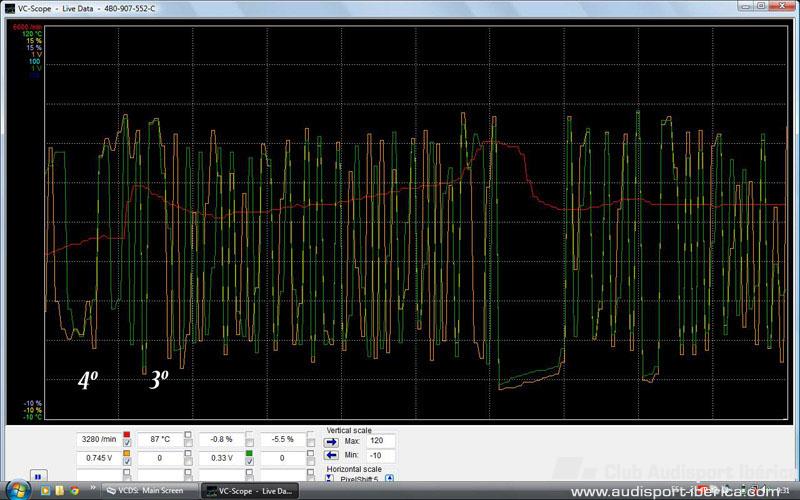Maximize the VC-Scope window
Screen dimensions: 800x500
[761, 6]
